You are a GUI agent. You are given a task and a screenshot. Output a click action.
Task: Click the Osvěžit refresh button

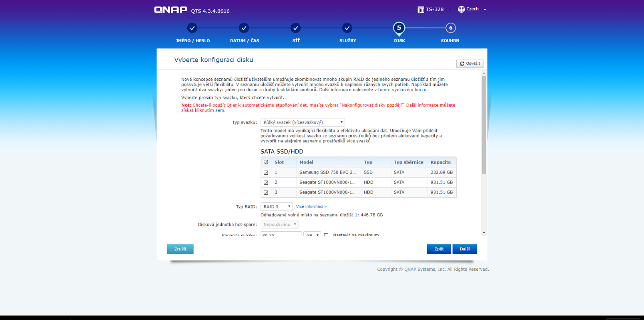tap(470, 64)
